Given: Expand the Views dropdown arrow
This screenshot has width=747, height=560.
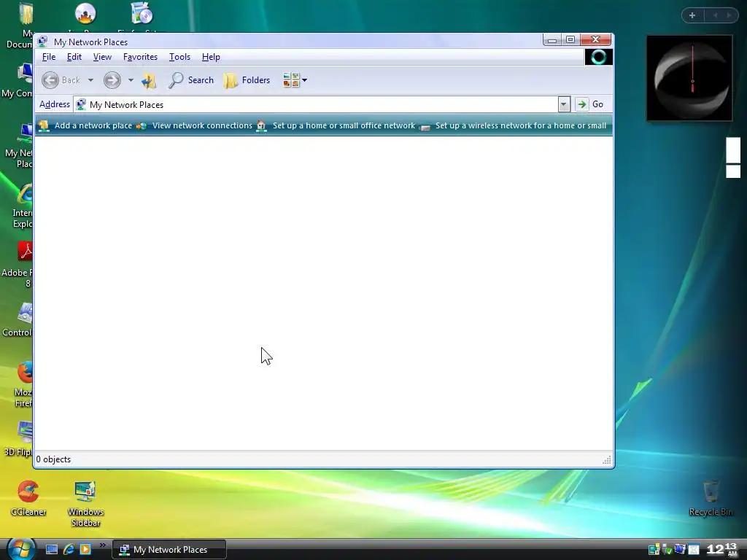Looking at the screenshot, I should [x=304, y=80].
